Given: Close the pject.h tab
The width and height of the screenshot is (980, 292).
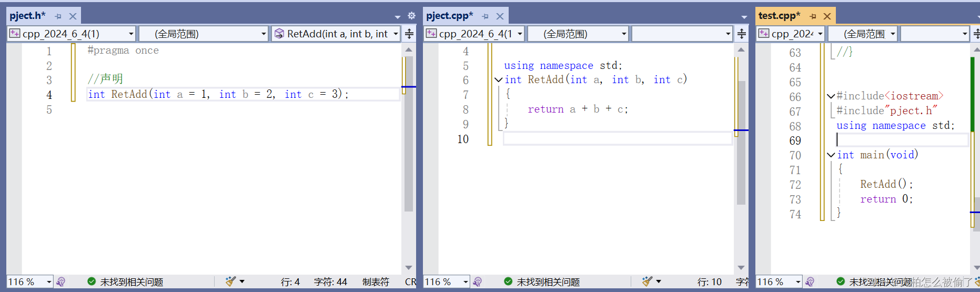Looking at the screenshot, I should [x=73, y=16].
